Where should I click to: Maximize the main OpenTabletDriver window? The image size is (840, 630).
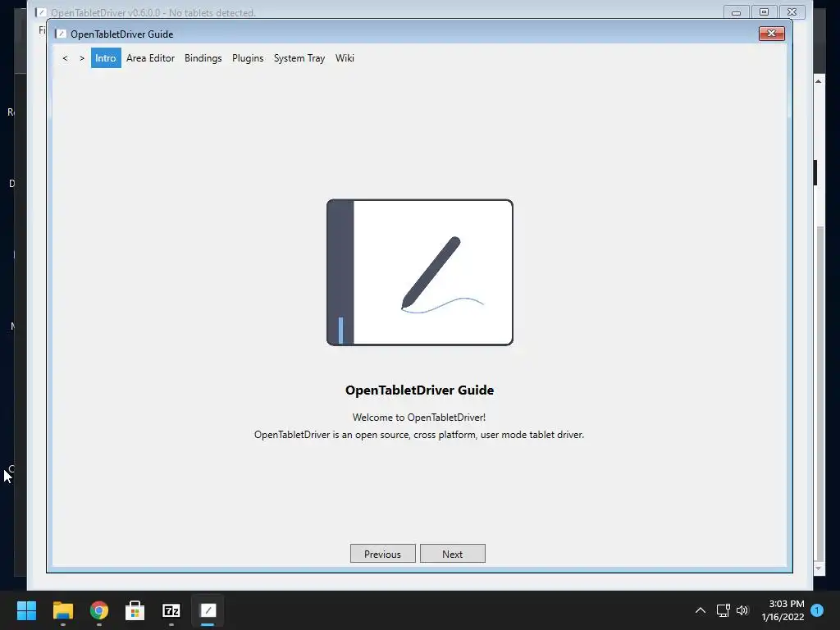click(764, 11)
